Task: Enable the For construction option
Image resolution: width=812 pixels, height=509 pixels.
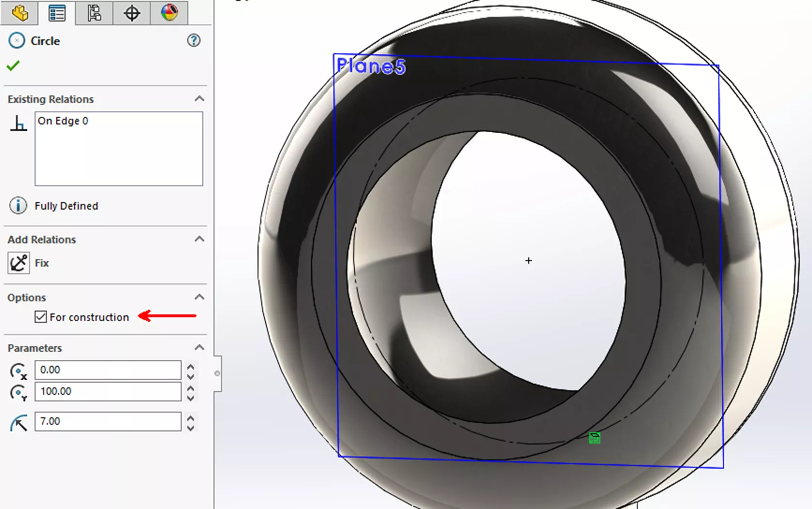Action: click(x=41, y=317)
